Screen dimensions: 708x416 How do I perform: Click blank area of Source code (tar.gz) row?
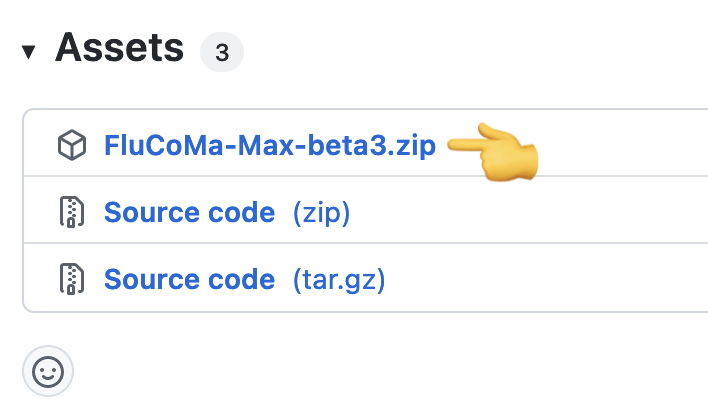click(546, 277)
